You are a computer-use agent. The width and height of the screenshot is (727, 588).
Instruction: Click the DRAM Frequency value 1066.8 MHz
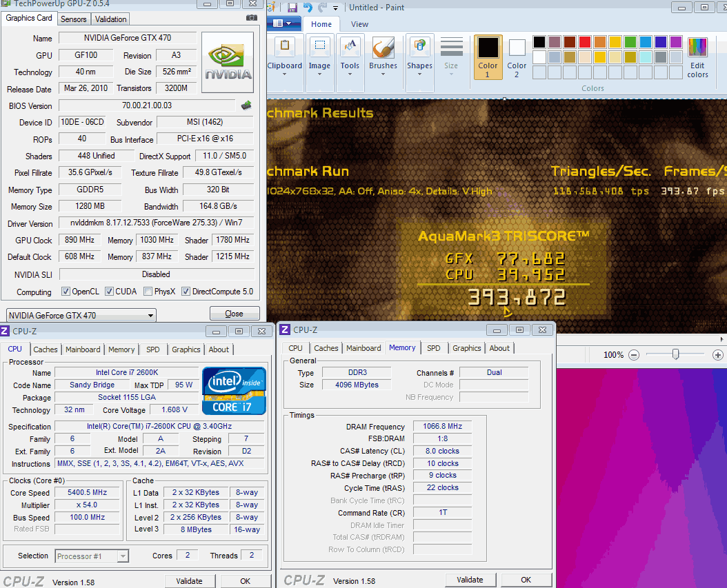pos(442,426)
